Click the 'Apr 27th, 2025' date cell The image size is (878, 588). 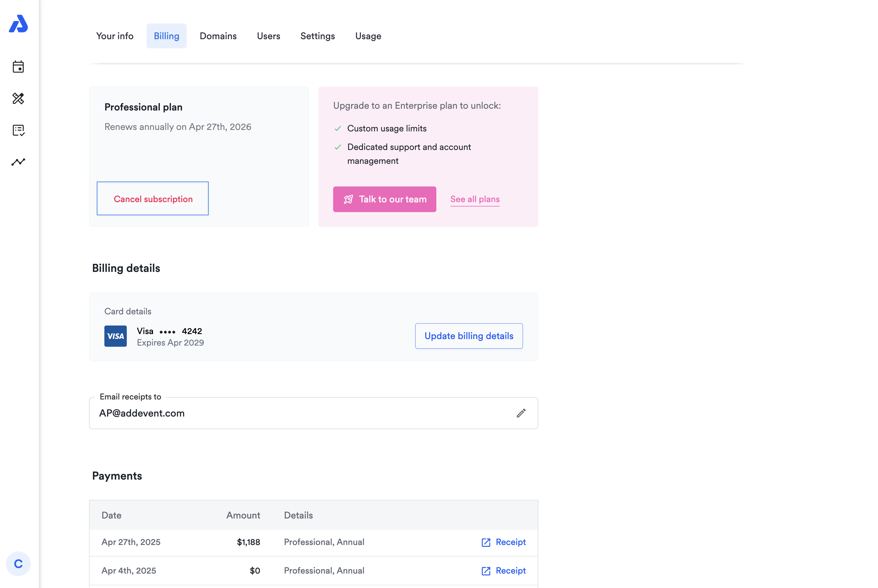tap(131, 542)
